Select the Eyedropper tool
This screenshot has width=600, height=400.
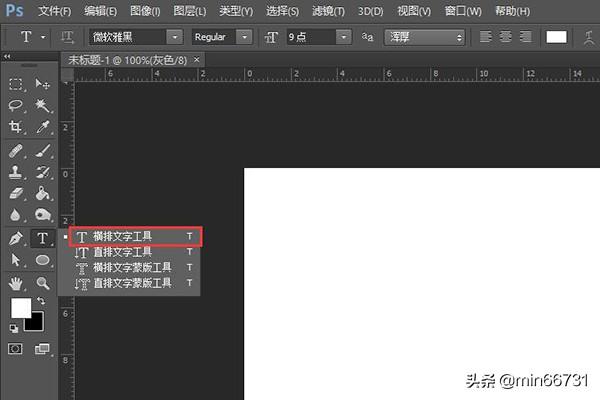click(42, 127)
